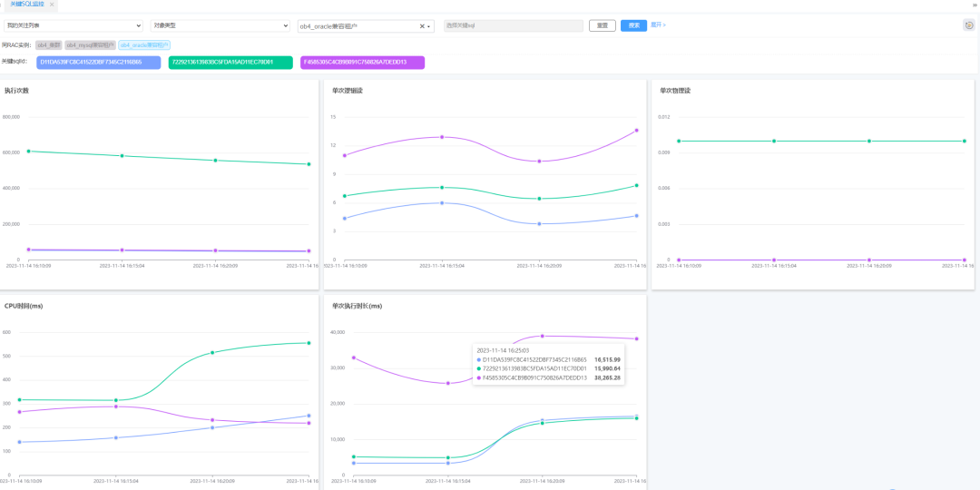Open the ob4_oracle兼容租户 dropdown arrow
The width and height of the screenshot is (980, 490).
click(428, 26)
